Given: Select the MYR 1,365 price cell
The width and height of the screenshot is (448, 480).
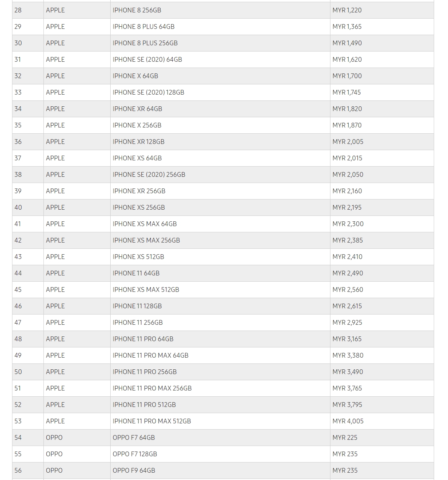Looking at the screenshot, I should [347, 27].
